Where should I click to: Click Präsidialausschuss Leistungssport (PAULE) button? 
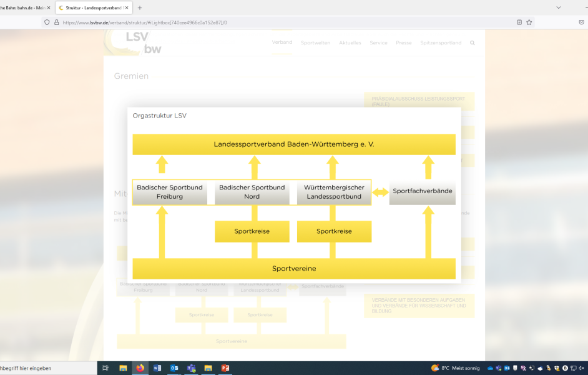coord(419,101)
